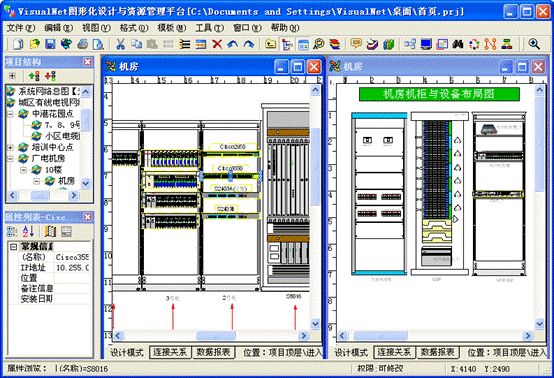This screenshot has width=554, height=378.
Task: Click horizontal scrollbar right arrow in right 机房 window
Action: 528,335
